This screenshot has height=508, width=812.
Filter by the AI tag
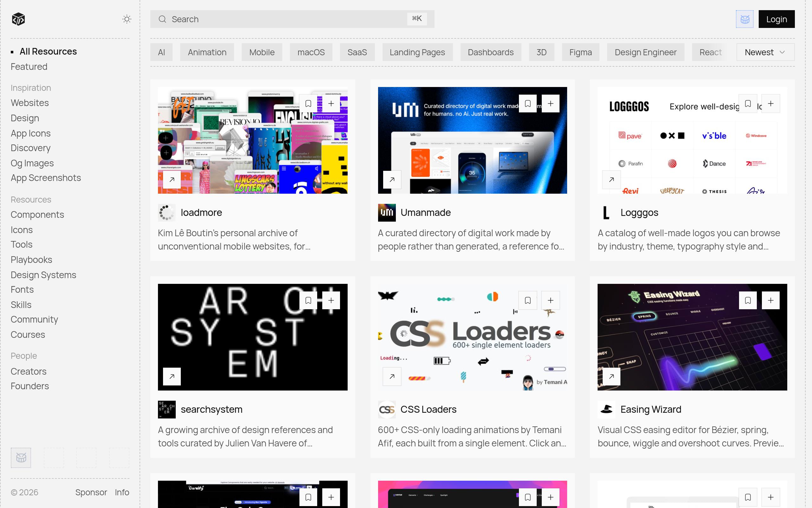[161, 52]
